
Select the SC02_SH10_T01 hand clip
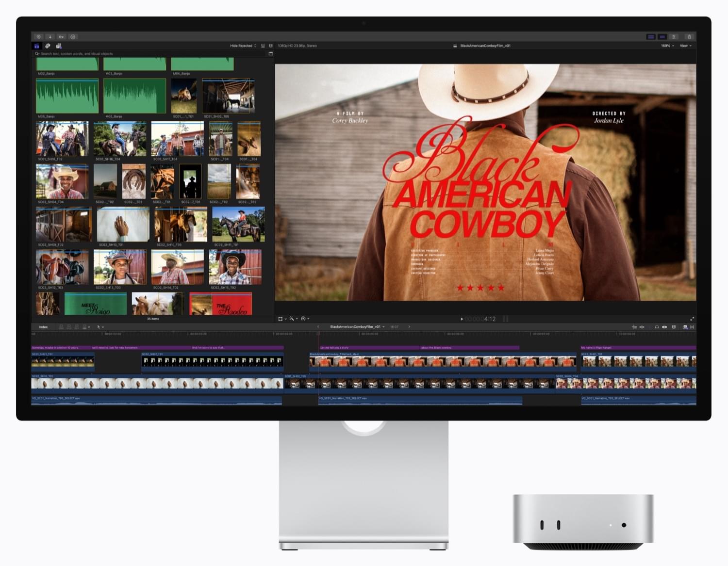pyautogui.click(x=123, y=224)
